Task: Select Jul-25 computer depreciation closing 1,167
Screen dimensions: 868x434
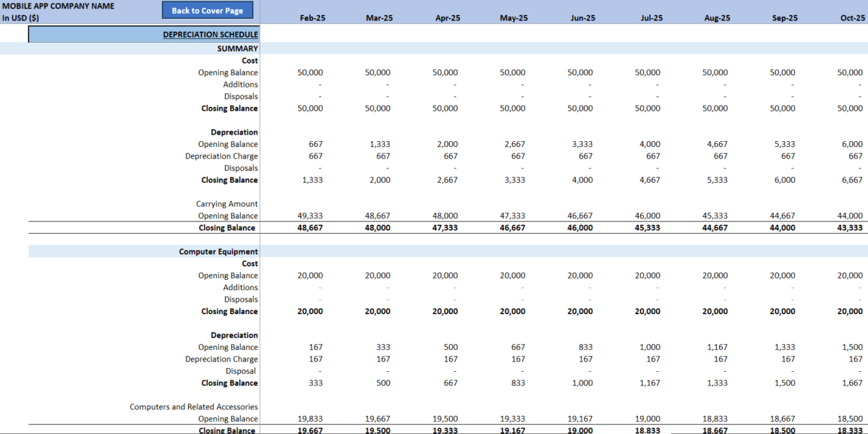Action: click(x=650, y=383)
